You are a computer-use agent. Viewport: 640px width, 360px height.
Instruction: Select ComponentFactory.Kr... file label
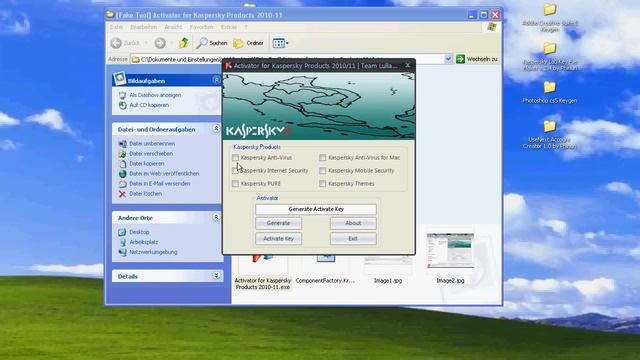click(x=325, y=280)
